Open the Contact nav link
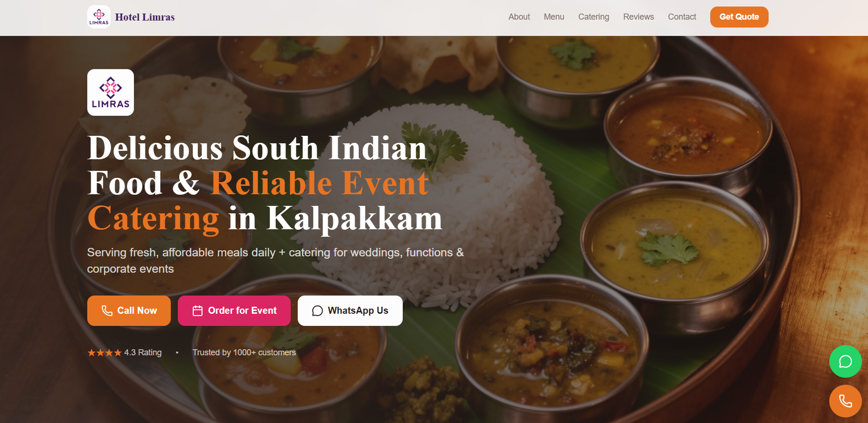This screenshot has height=423, width=868. (x=682, y=17)
